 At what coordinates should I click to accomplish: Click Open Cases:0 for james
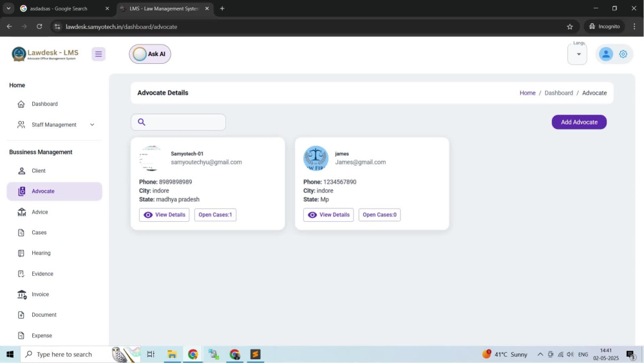tap(379, 215)
